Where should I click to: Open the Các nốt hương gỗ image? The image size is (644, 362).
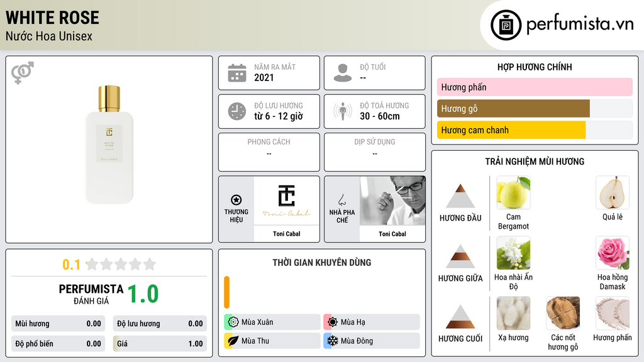click(563, 313)
